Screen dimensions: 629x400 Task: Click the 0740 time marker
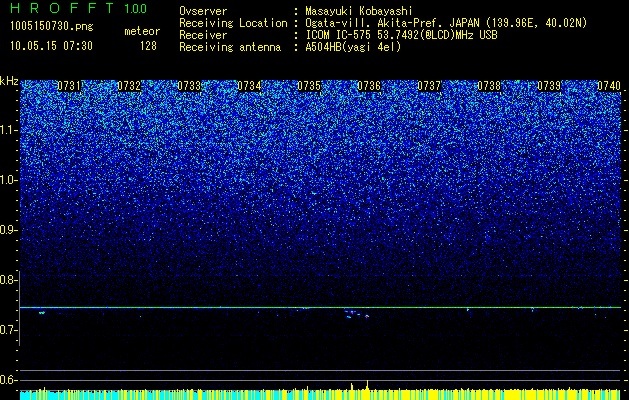[x=609, y=86]
